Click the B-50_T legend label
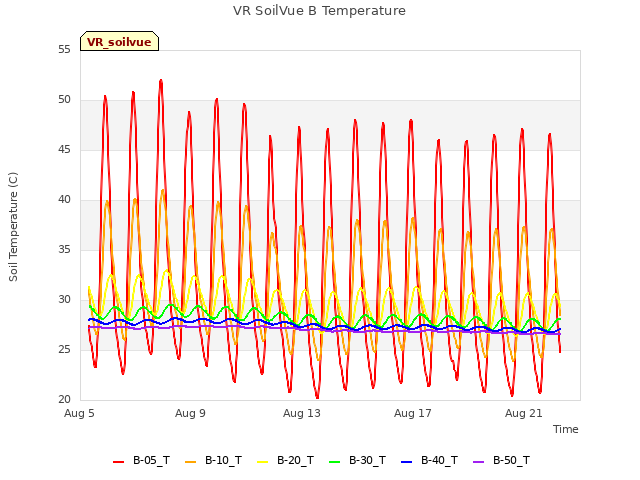Screen dimensions: 640x480 pyautogui.click(x=511, y=460)
